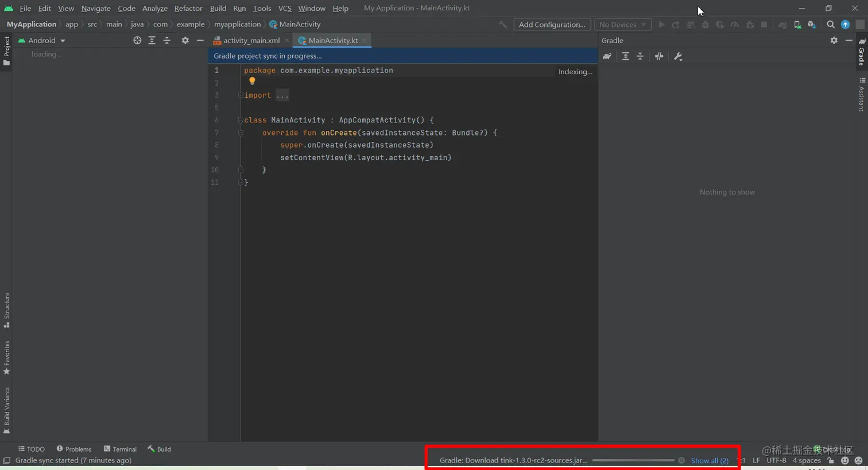Open the AVD Manager icon
Image resolution: width=868 pixels, height=470 pixels.
[797, 25]
